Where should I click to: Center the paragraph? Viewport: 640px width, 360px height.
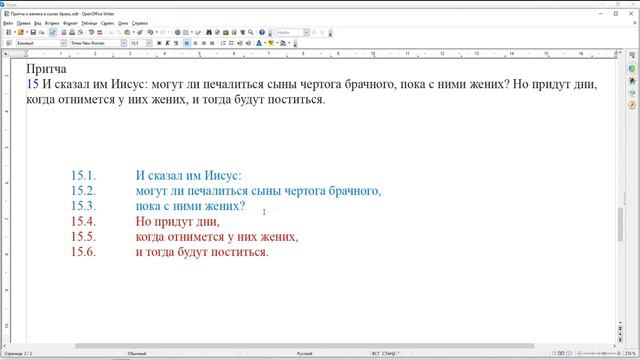coord(195,43)
